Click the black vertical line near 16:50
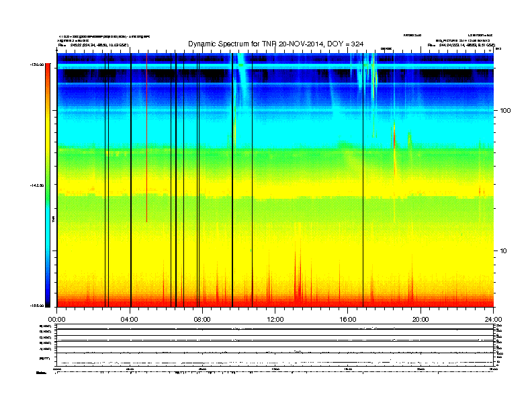532x411 pixels. tap(363, 180)
